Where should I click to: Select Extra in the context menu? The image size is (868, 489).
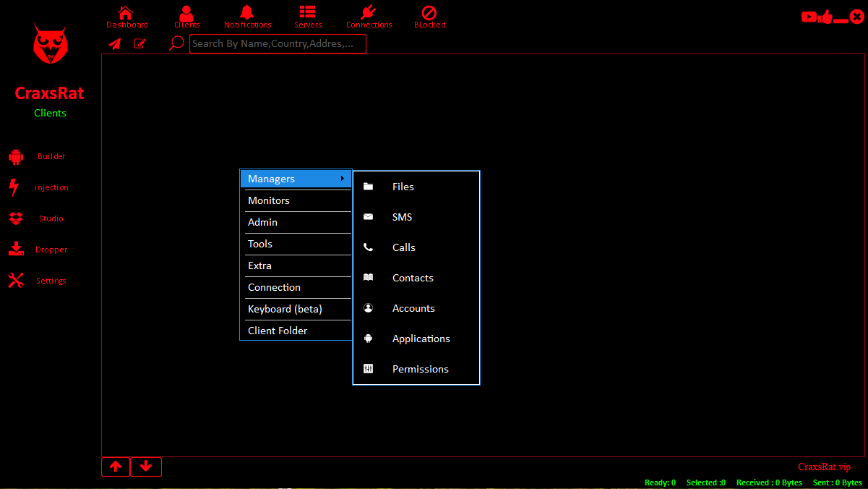(x=296, y=265)
